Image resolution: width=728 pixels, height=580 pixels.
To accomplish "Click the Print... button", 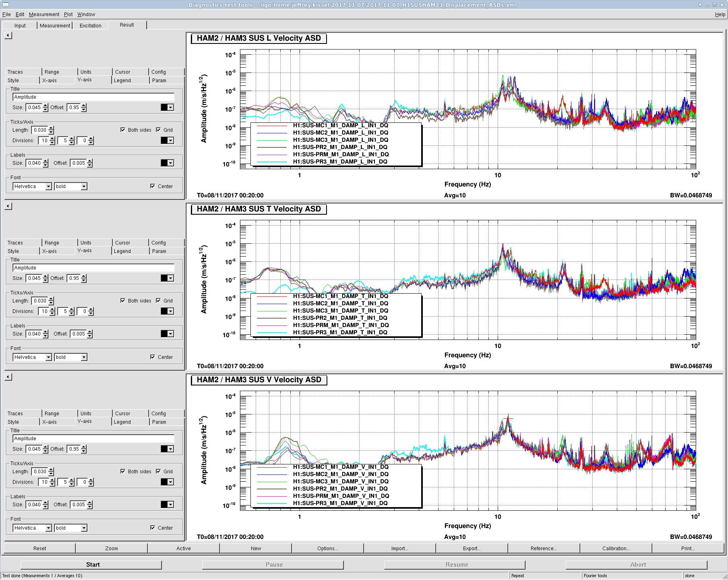I will coord(688,549).
